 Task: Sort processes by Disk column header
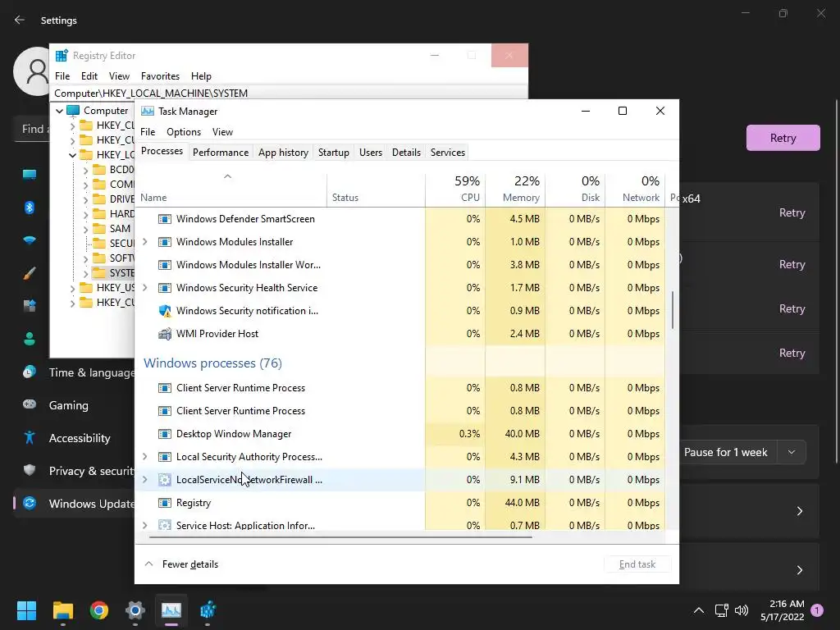(575, 189)
